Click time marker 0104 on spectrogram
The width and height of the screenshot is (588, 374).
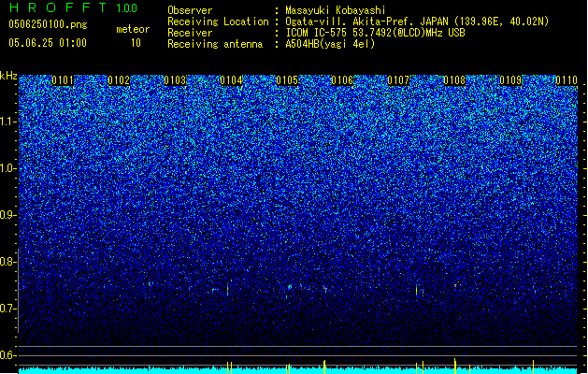tap(231, 80)
